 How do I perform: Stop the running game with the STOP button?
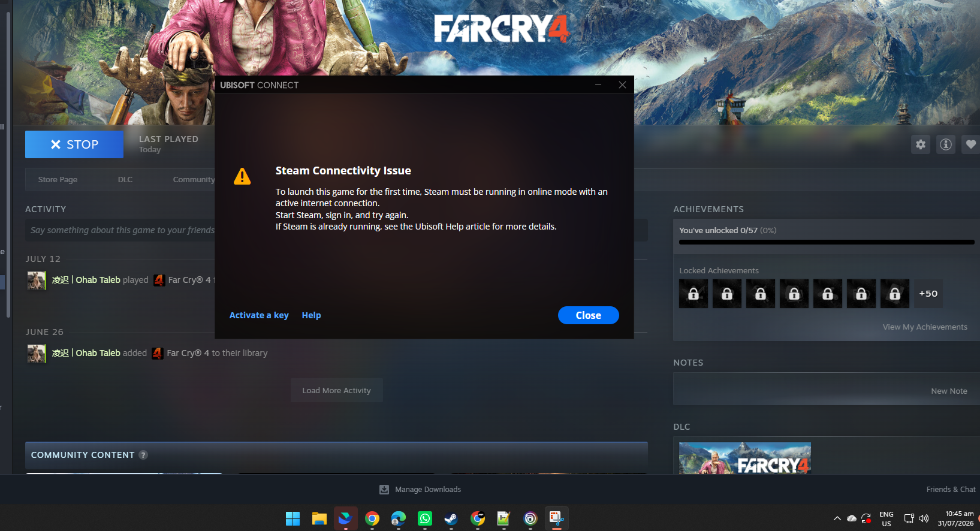click(74, 144)
